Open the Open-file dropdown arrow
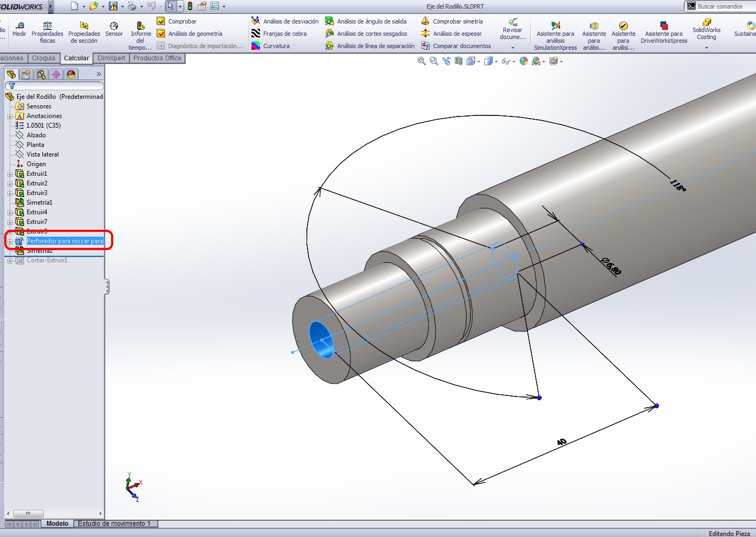This screenshot has width=756, height=537. click(x=103, y=6)
